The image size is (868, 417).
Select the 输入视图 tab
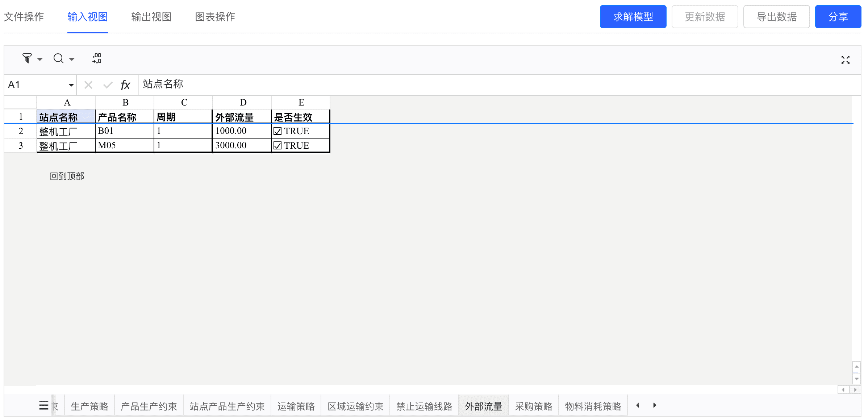coord(88,17)
